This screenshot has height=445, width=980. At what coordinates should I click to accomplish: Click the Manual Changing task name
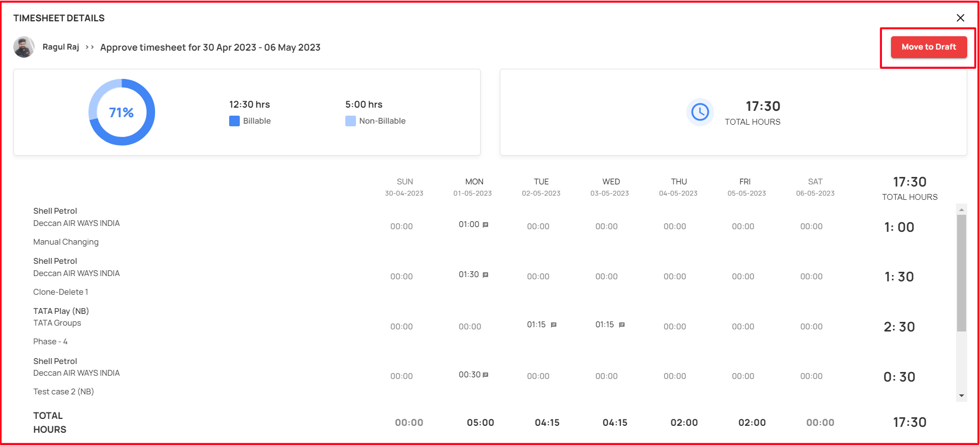(66, 242)
